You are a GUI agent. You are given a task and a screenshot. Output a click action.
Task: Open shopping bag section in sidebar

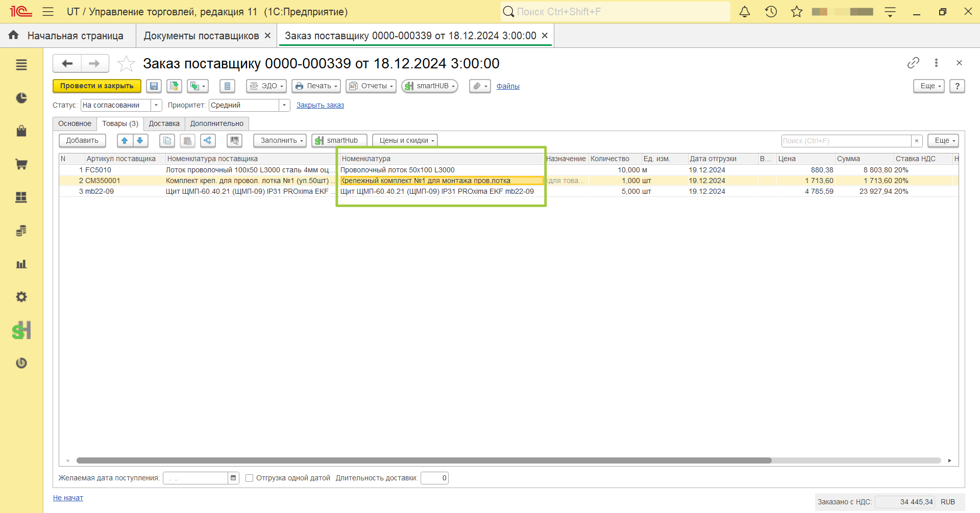pos(21,131)
